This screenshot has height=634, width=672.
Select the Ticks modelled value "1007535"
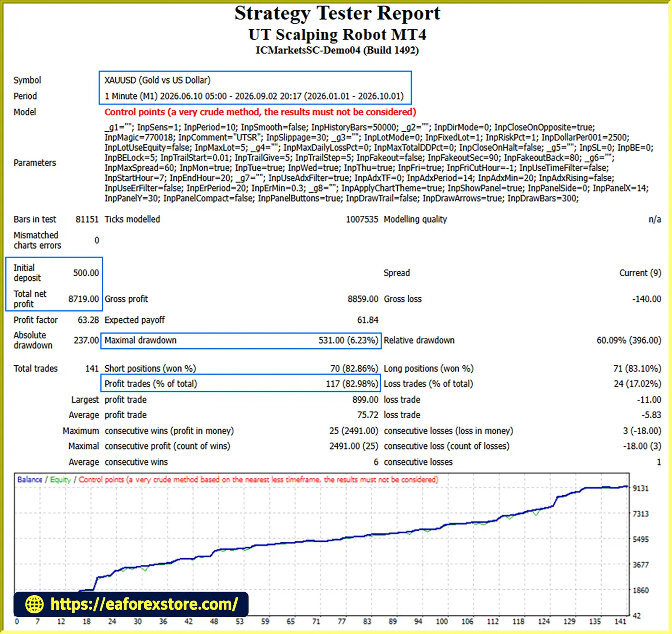(362, 219)
